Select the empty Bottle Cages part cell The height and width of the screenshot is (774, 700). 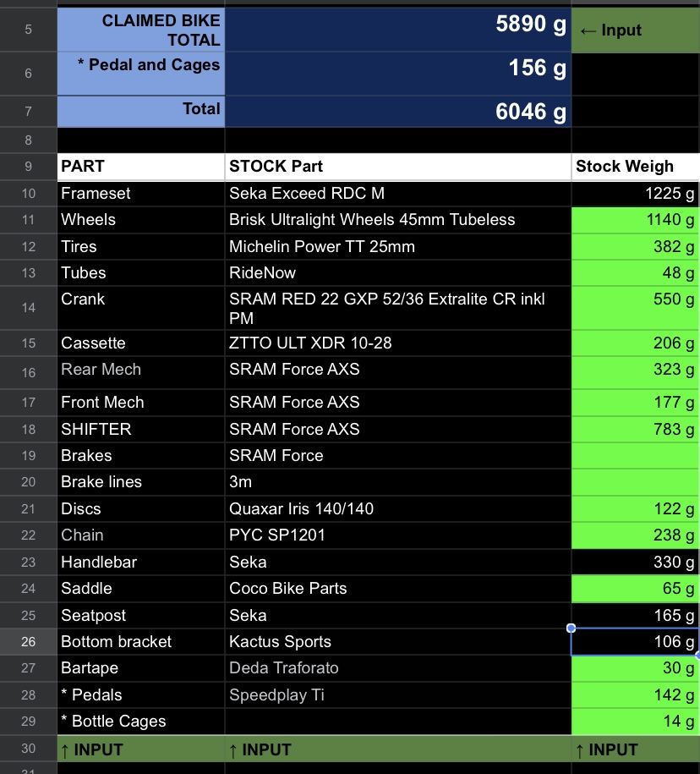click(397, 722)
